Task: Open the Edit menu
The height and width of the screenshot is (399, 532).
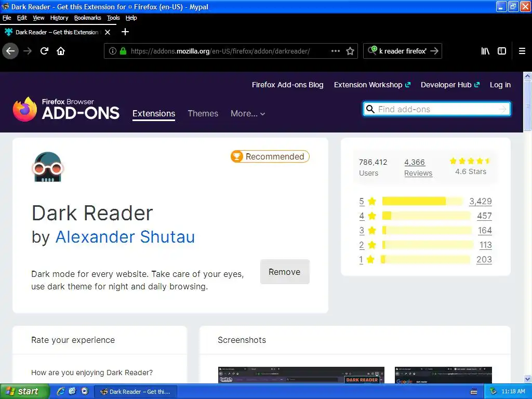Action: tap(22, 18)
